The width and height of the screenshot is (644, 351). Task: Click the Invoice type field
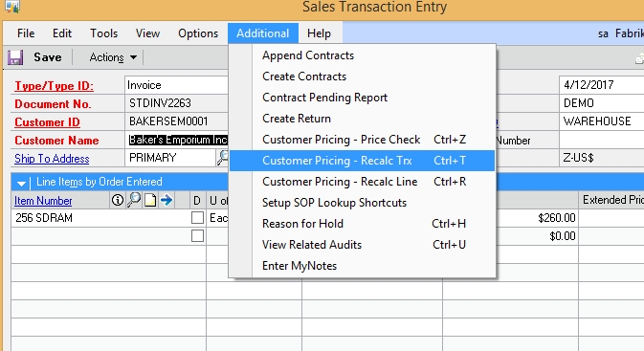tap(177, 85)
